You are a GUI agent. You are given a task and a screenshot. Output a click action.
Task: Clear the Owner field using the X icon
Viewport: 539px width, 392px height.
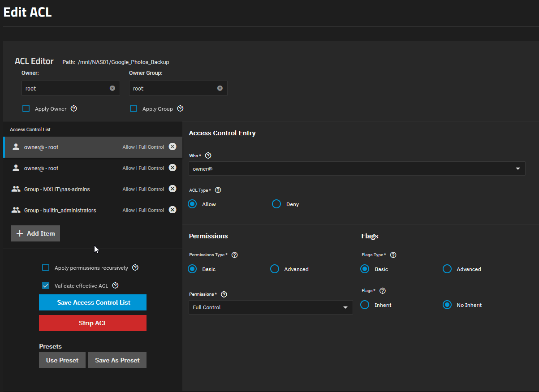[x=112, y=88]
